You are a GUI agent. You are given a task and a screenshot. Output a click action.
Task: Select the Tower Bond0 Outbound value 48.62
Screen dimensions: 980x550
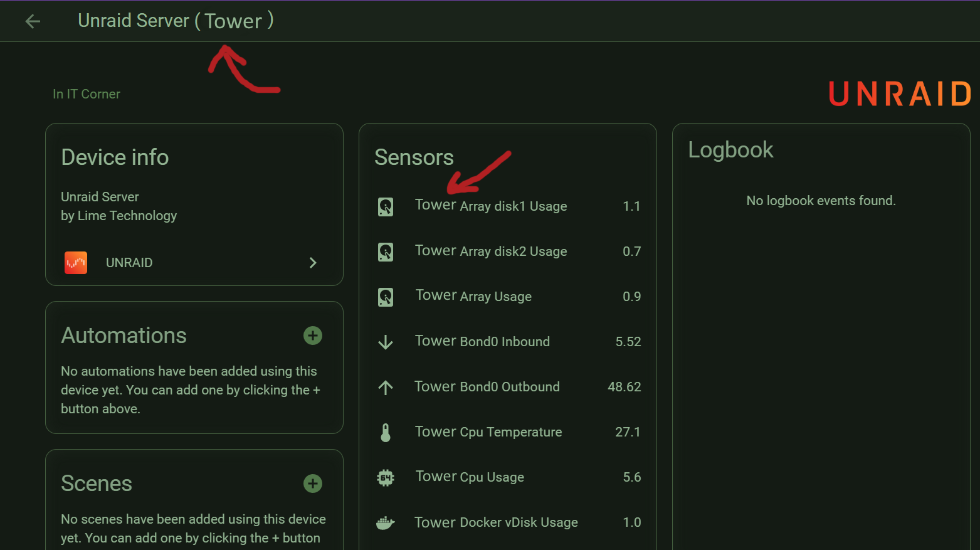(624, 387)
